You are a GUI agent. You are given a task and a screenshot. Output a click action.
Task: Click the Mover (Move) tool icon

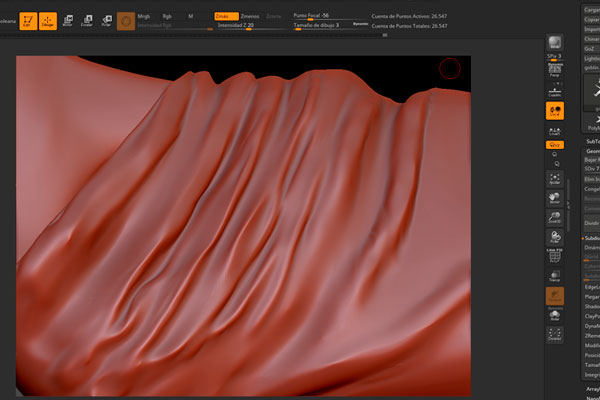point(67,19)
